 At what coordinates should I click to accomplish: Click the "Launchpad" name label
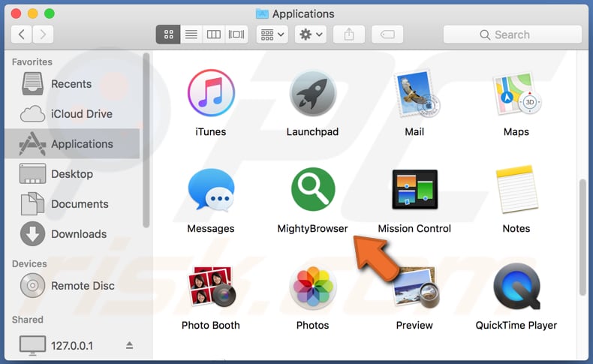[x=312, y=132]
